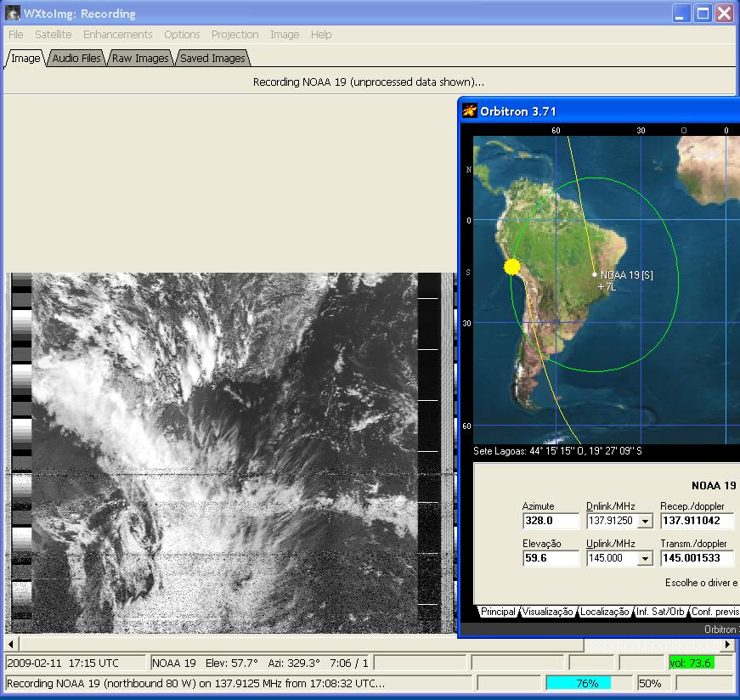Click the yellow sun marker on map
740x700 pixels.
coord(511,267)
